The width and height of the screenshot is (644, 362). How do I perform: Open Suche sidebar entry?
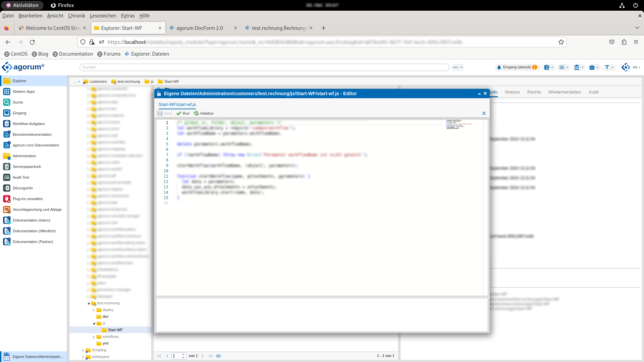click(34, 102)
